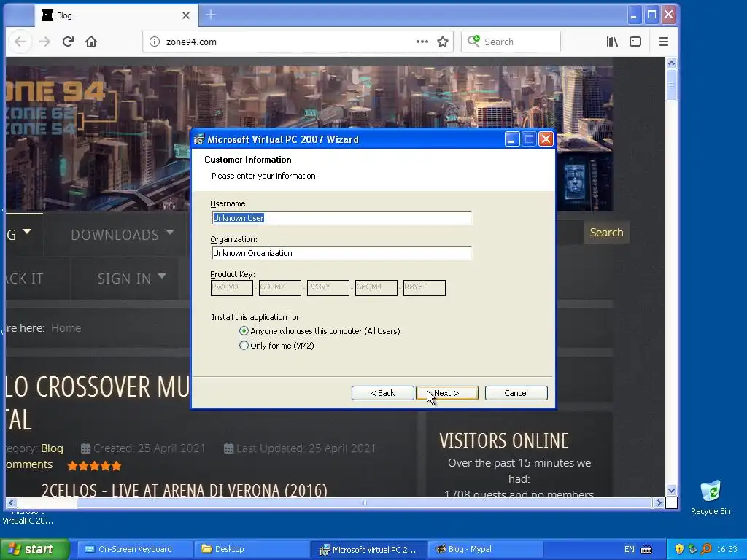Click the 16:33 system clock

coord(727,549)
